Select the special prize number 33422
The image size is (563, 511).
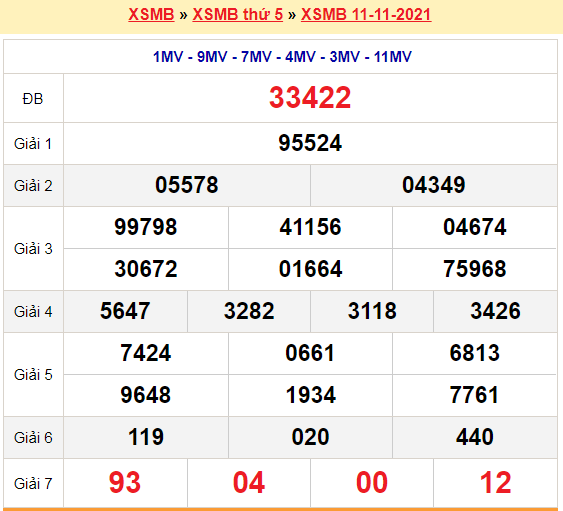pyautogui.click(x=310, y=98)
